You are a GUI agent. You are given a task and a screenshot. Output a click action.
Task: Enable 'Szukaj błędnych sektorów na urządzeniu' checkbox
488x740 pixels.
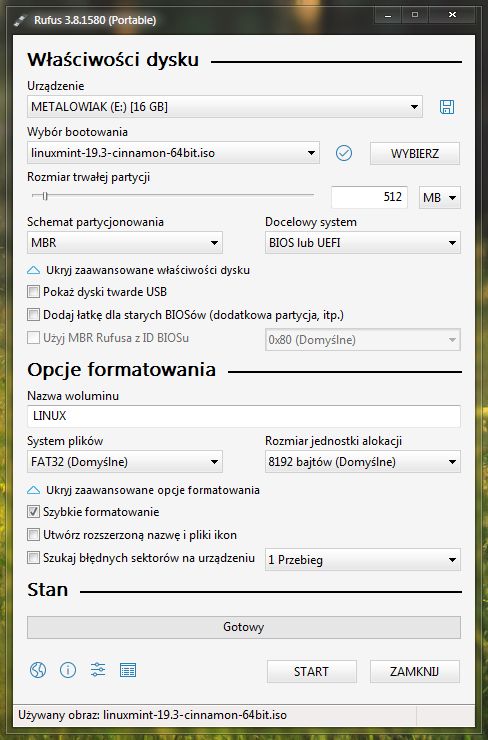pyautogui.click(x=33, y=558)
